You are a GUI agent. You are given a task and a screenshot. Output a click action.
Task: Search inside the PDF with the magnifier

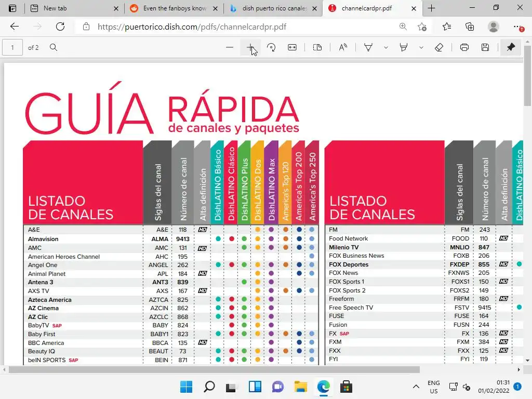(x=54, y=47)
